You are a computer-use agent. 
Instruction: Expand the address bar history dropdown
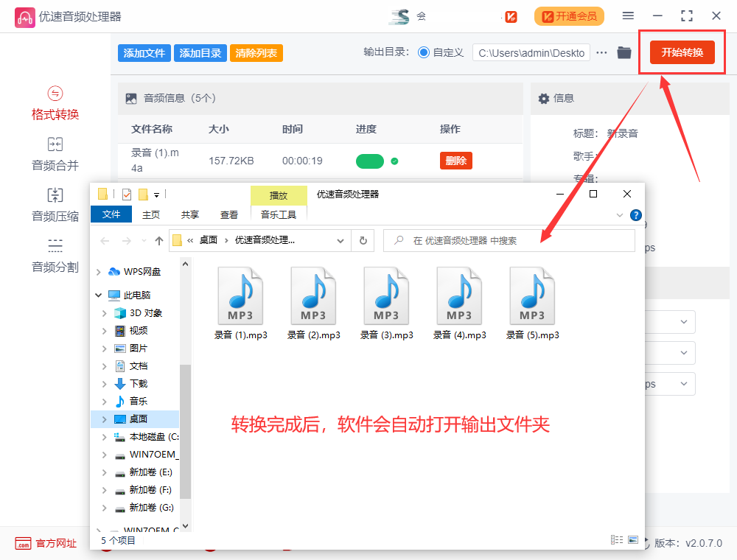(340, 241)
